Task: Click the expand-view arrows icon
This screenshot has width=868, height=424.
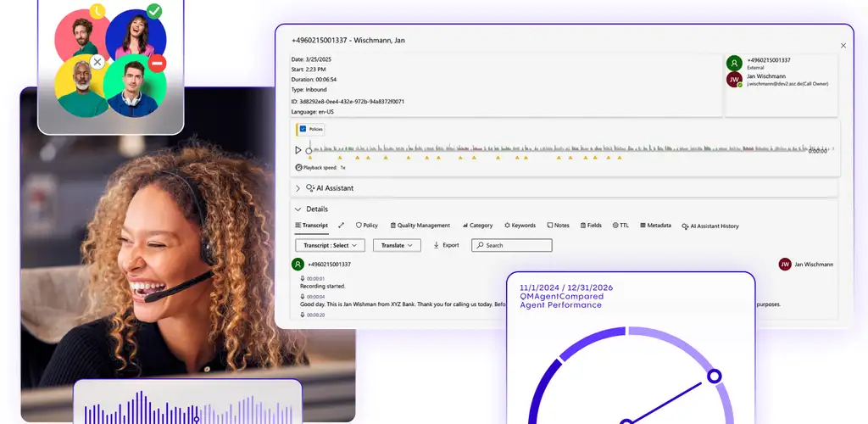Action: [341, 226]
